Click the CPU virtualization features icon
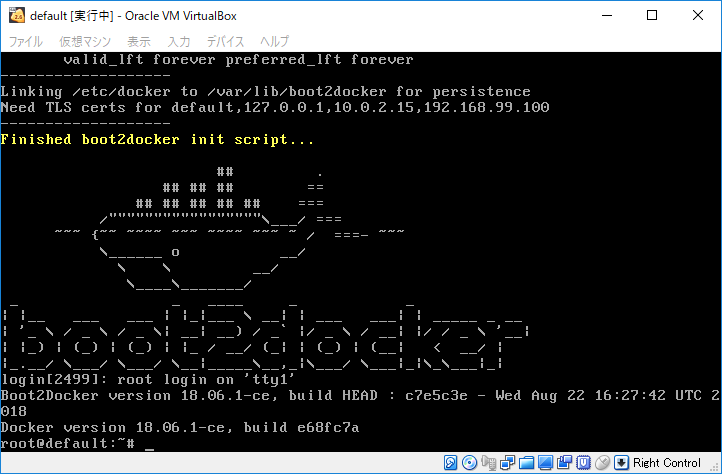Image resolution: width=722 pixels, height=474 pixels. coord(583,462)
